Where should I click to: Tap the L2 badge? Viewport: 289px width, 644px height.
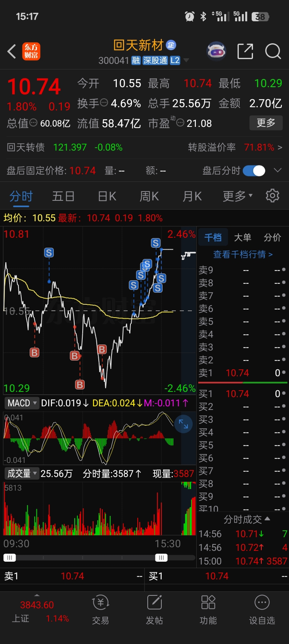point(175,61)
